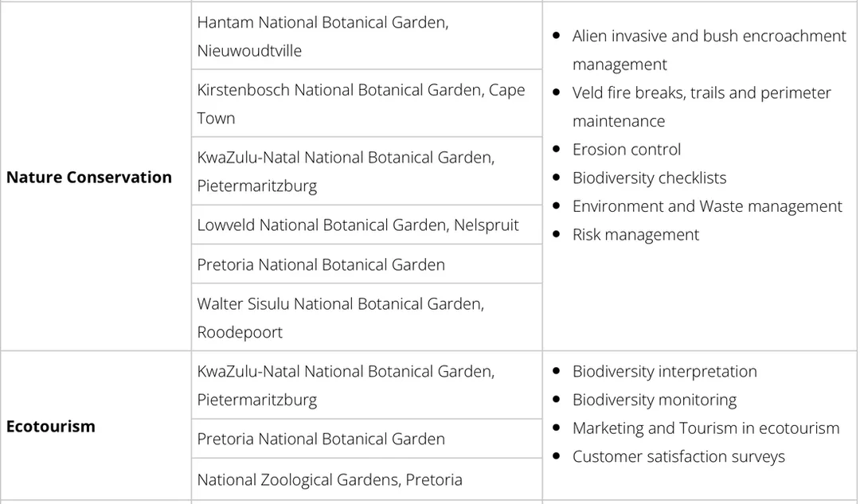Select the Erosion control bullet
Image resolution: width=860 pixels, height=504 pixels.
click(x=627, y=150)
